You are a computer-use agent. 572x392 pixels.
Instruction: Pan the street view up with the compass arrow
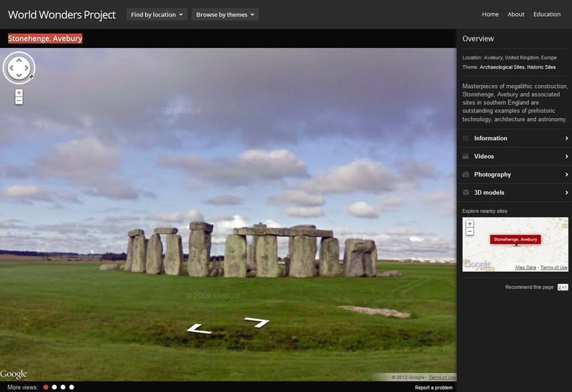click(19, 61)
